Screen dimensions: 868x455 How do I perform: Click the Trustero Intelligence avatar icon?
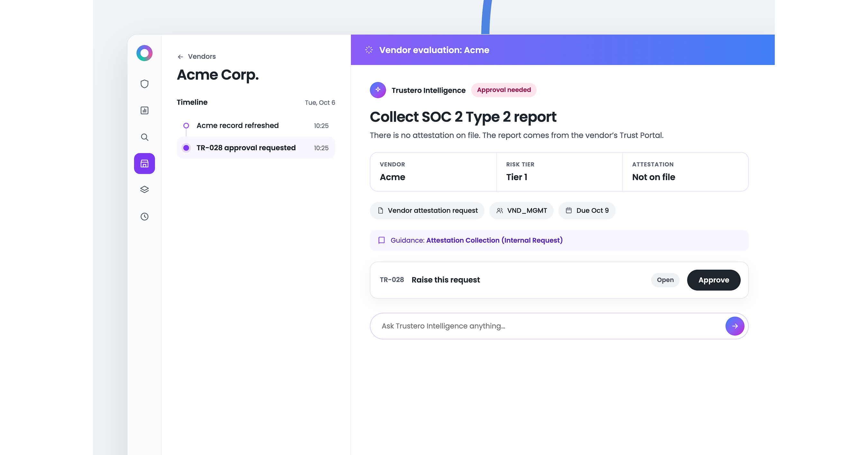[378, 90]
